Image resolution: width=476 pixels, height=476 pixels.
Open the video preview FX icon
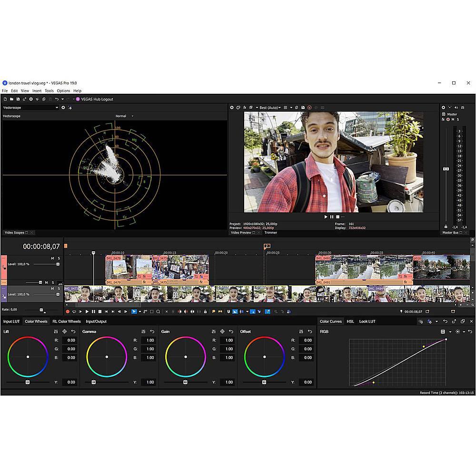pos(245,108)
